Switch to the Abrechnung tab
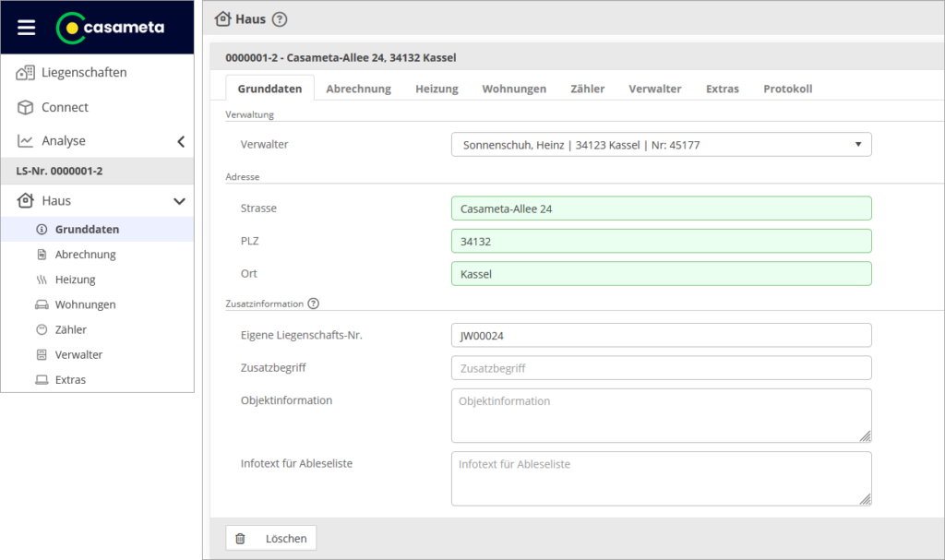The width and height of the screenshot is (945, 560). pyautogui.click(x=358, y=89)
